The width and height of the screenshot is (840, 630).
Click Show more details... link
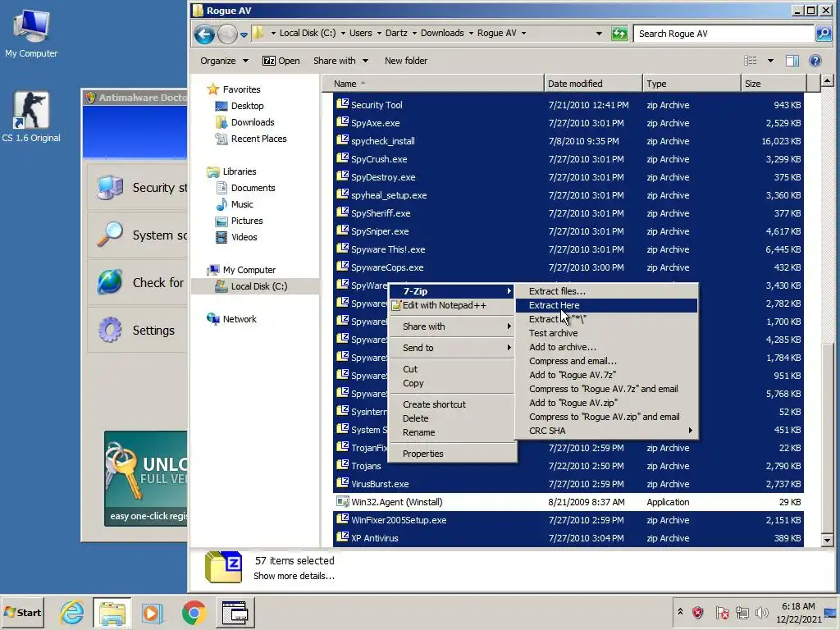[294, 577]
